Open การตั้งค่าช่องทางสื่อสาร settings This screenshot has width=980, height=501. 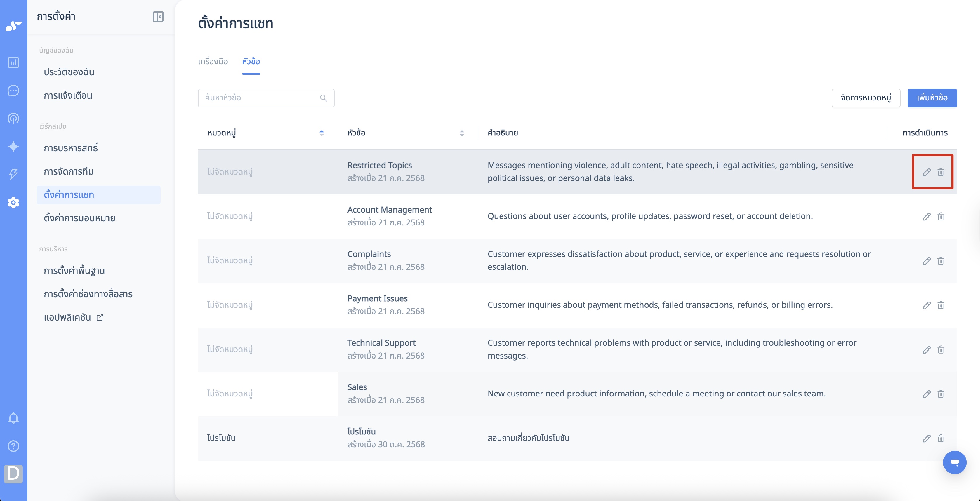pyautogui.click(x=88, y=294)
